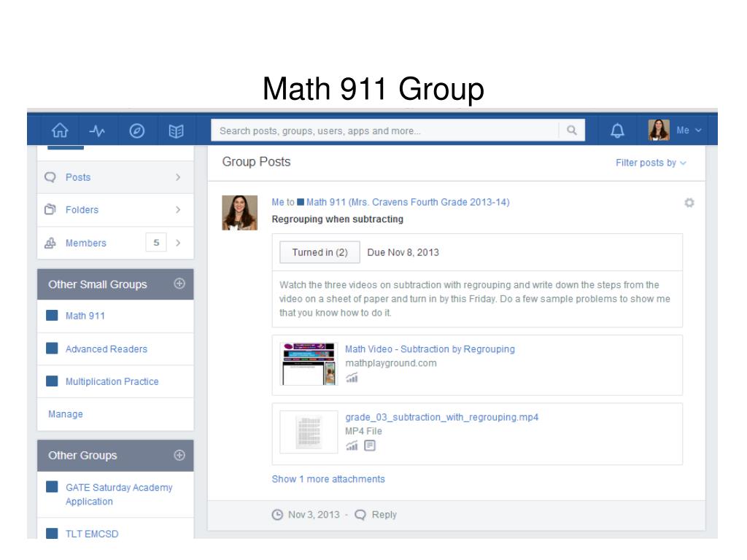The height and width of the screenshot is (560, 747).
Task: Click the Other Small Groups header
Action: [x=98, y=284]
